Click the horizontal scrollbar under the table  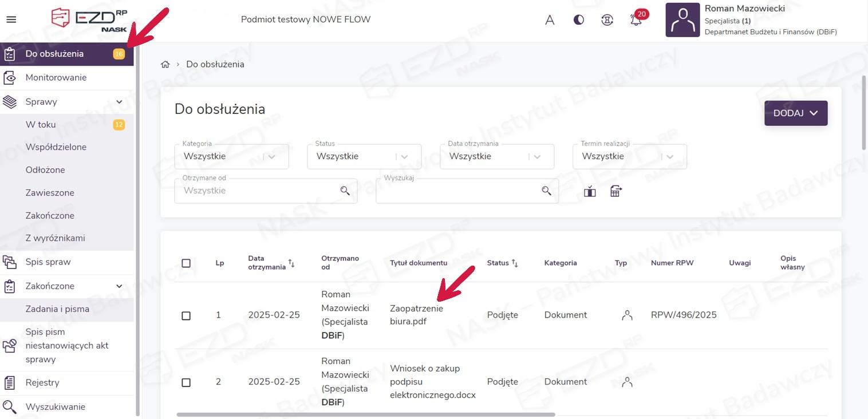tap(365, 414)
